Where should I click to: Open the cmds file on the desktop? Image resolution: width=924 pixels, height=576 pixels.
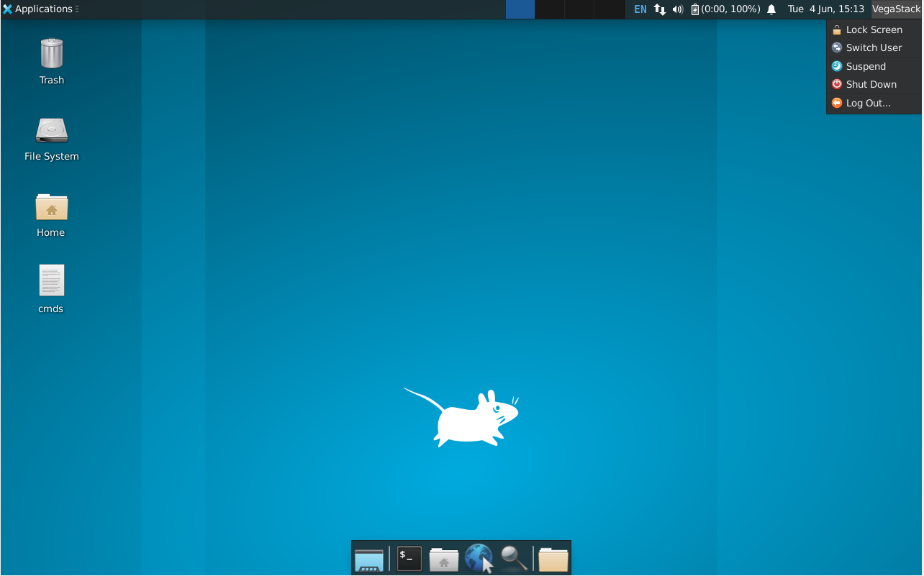51,280
